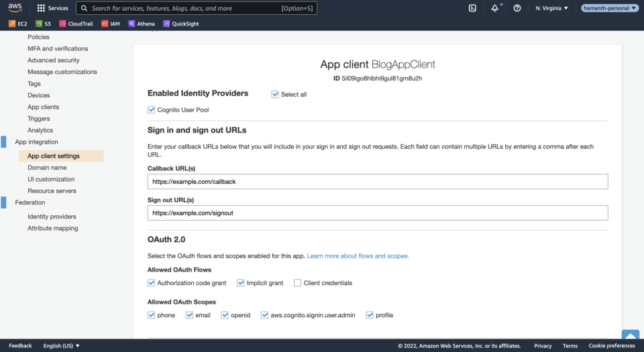Open Terms link in footer

[x=570, y=346]
